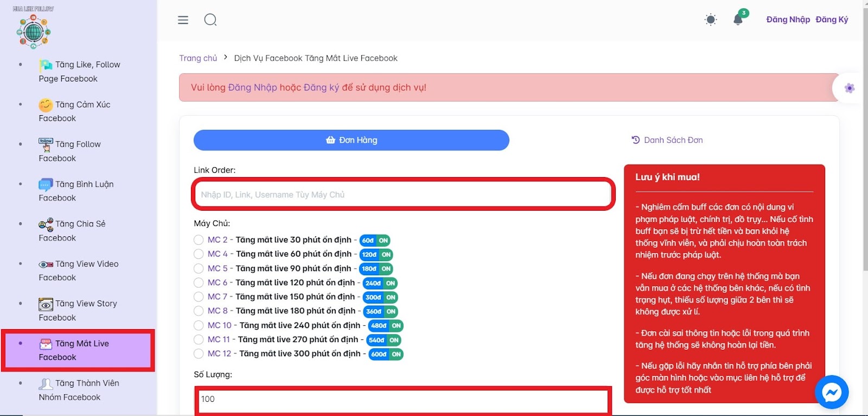Open the hamburger menu icon
868x416 pixels.
[183, 20]
